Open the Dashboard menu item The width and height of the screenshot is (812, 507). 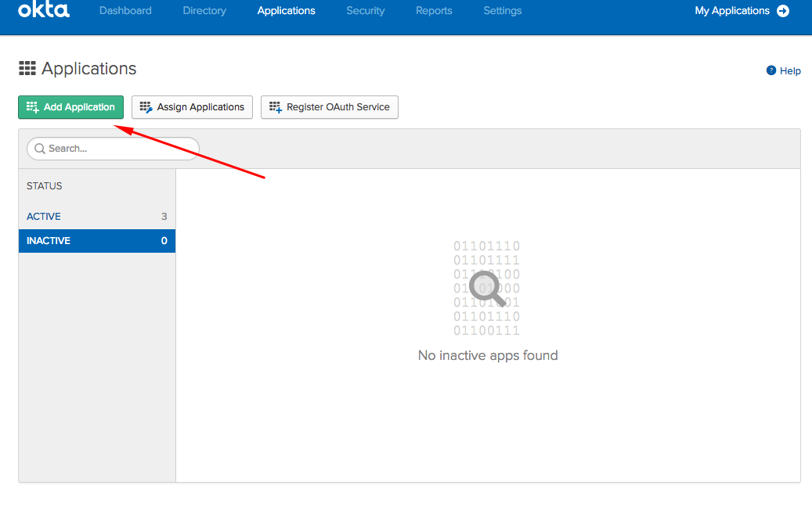(125, 10)
